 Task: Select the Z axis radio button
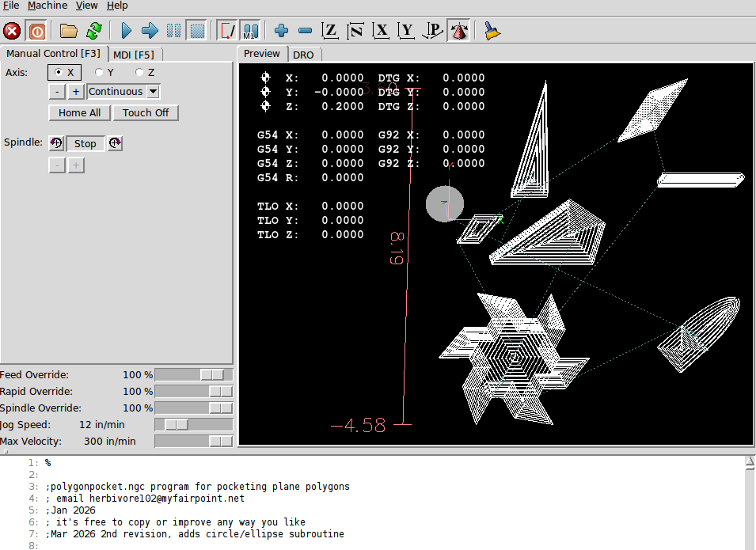139,72
